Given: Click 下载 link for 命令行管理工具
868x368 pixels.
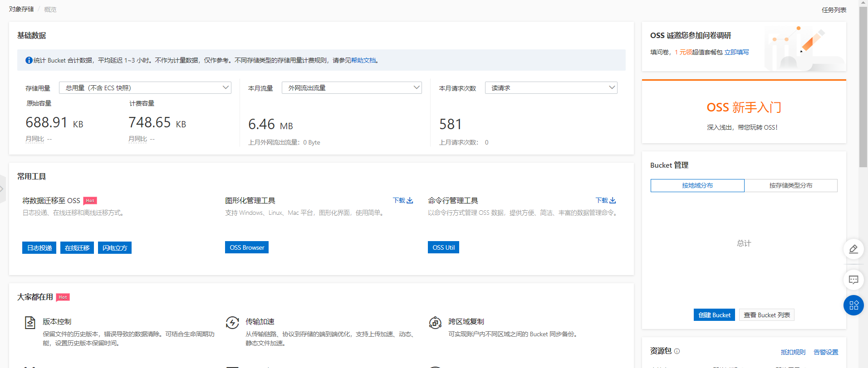Looking at the screenshot, I should point(602,200).
